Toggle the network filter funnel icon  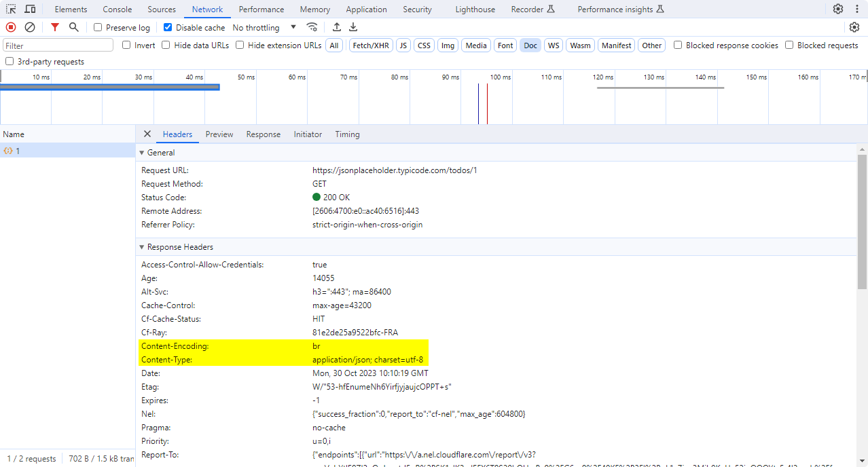pyautogui.click(x=55, y=27)
